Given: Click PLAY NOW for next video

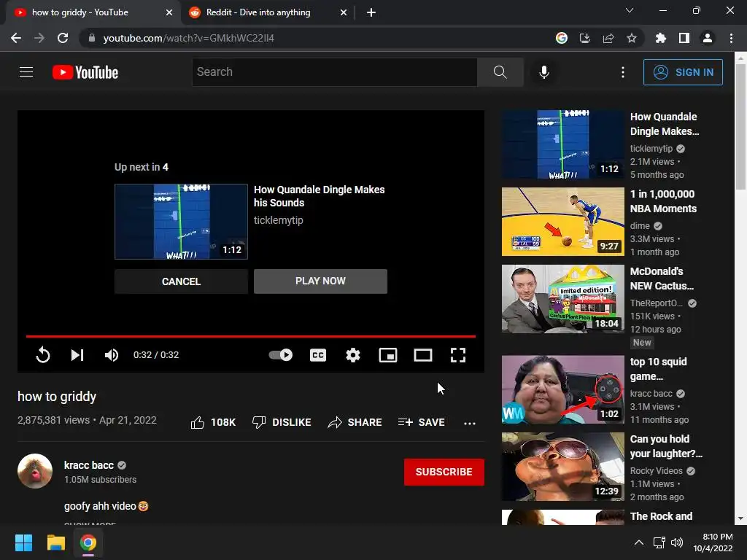Looking at the screenshot, I should coord(320,281).
